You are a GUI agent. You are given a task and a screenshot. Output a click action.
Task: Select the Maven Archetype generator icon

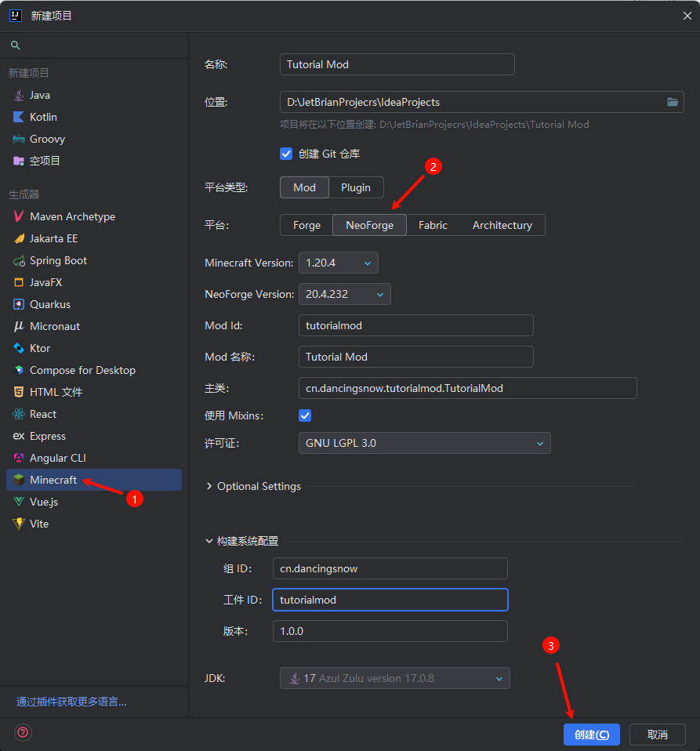(19, 216)
